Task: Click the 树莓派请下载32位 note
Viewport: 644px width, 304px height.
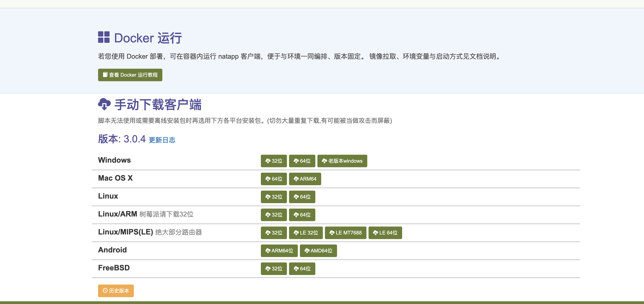Action: pos(167,214)
